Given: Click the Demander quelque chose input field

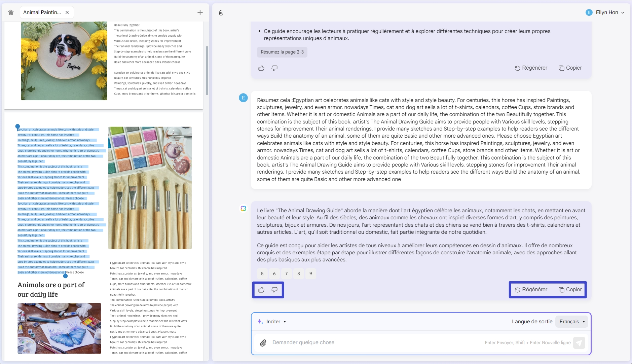Looking at the screenshot, I should click(370, 342).
